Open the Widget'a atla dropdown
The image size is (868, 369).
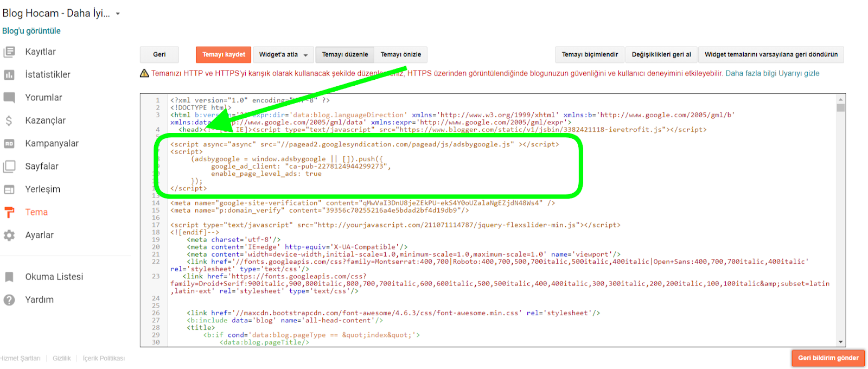point(283,54)
